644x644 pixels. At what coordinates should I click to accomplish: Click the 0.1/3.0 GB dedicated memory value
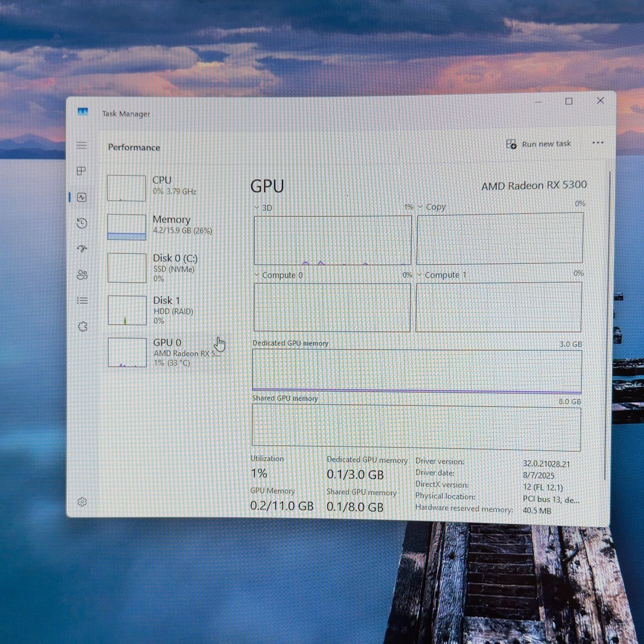(355, 475)
